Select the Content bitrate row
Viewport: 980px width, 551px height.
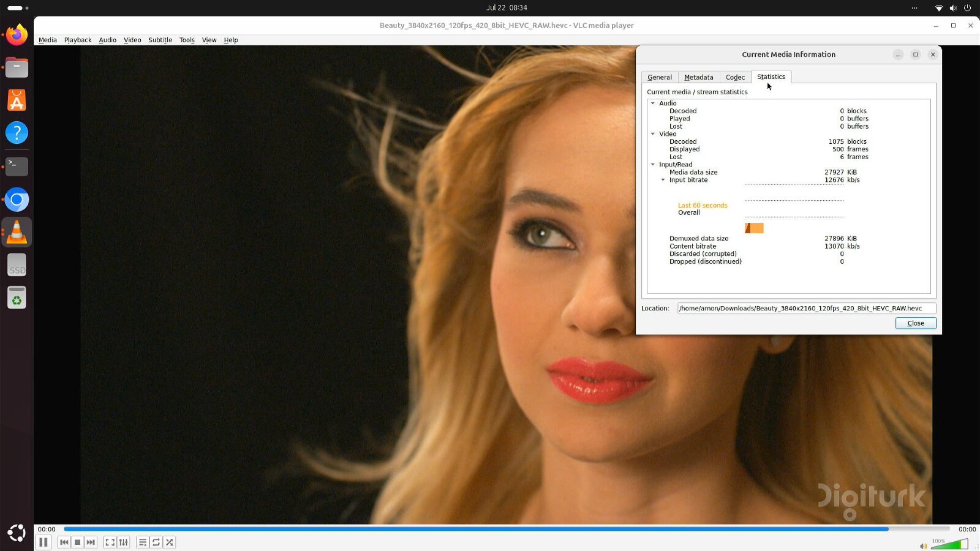[789, 247]
